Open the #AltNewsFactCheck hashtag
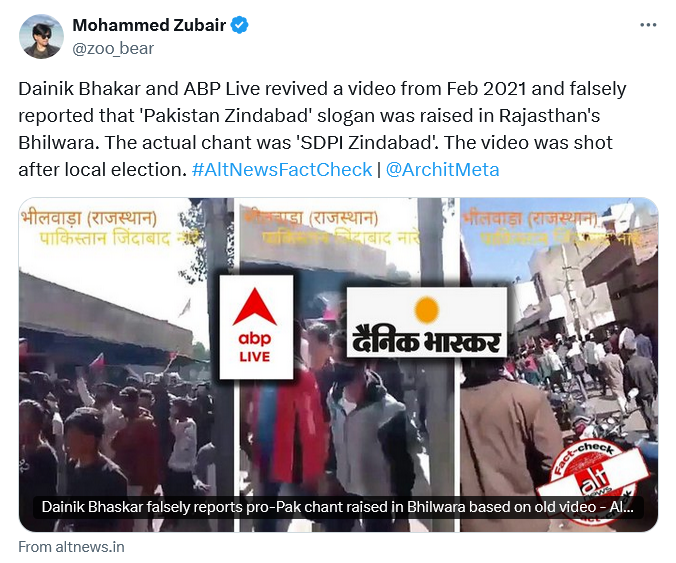Viewport: 676px width, 563px height. pos(282,169)
